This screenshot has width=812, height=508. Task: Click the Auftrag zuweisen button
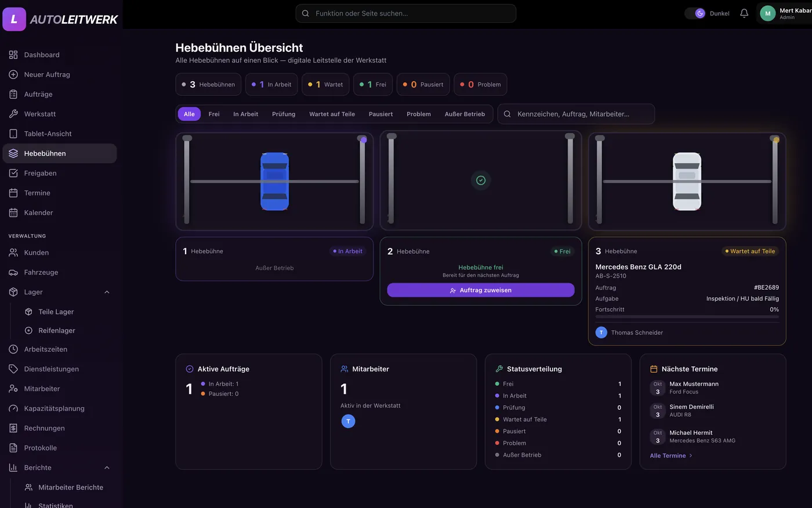pos(481,290)
